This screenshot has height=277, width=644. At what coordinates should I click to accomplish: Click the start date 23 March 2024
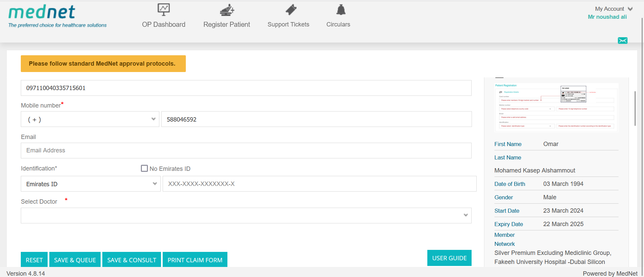(x=563, y=211)
